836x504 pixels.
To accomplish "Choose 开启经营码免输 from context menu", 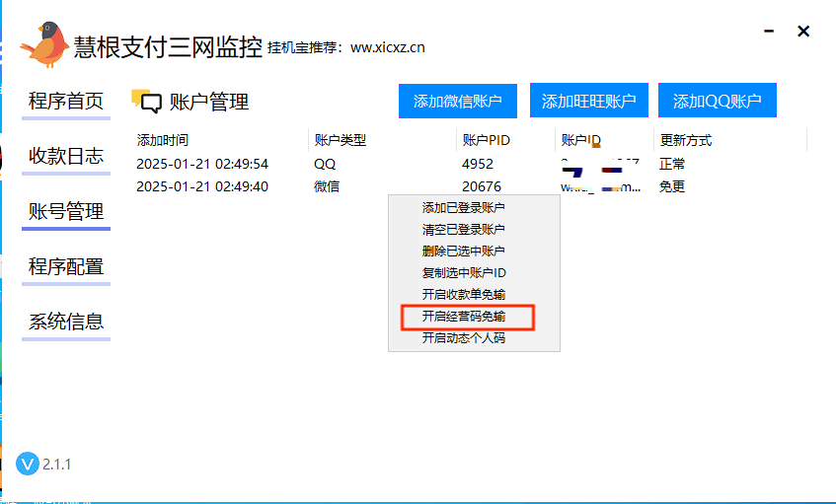I will (474, 317).
